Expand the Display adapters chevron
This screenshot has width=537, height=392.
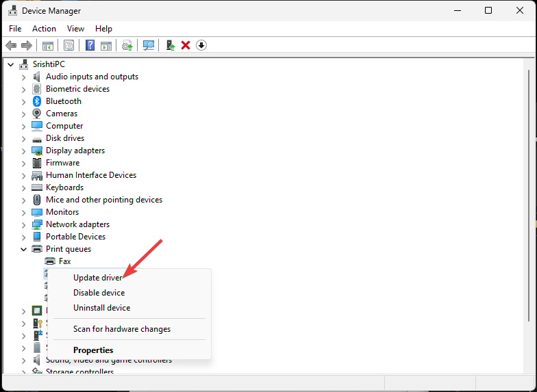tap(23, 151)
